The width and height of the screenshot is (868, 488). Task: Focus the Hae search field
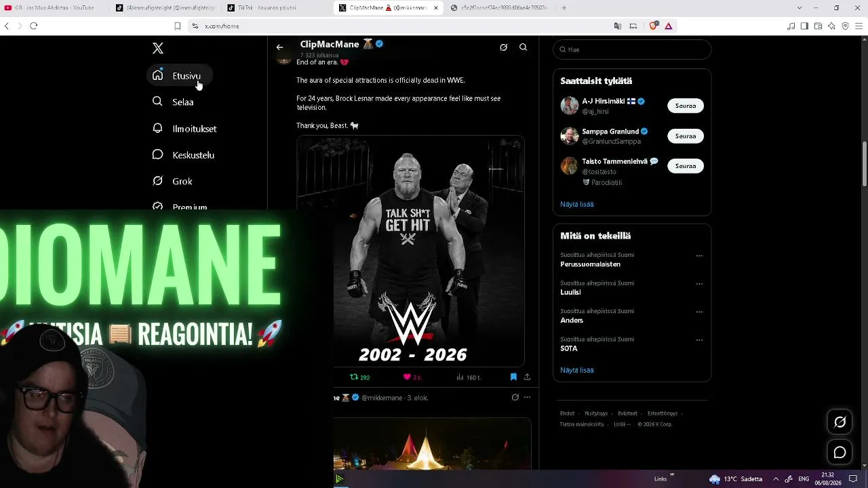[x=632, y=49]
